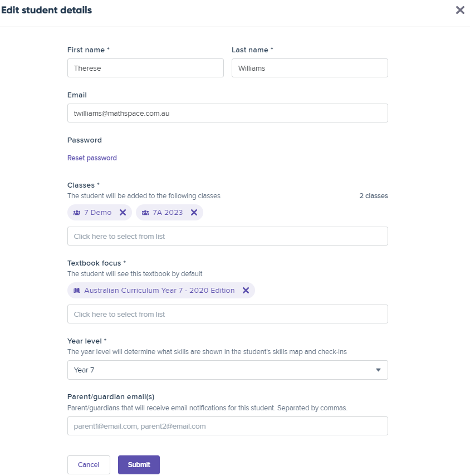Click into the Email input field
Viewport: 470px width, 476px height.
pos(228,113)
